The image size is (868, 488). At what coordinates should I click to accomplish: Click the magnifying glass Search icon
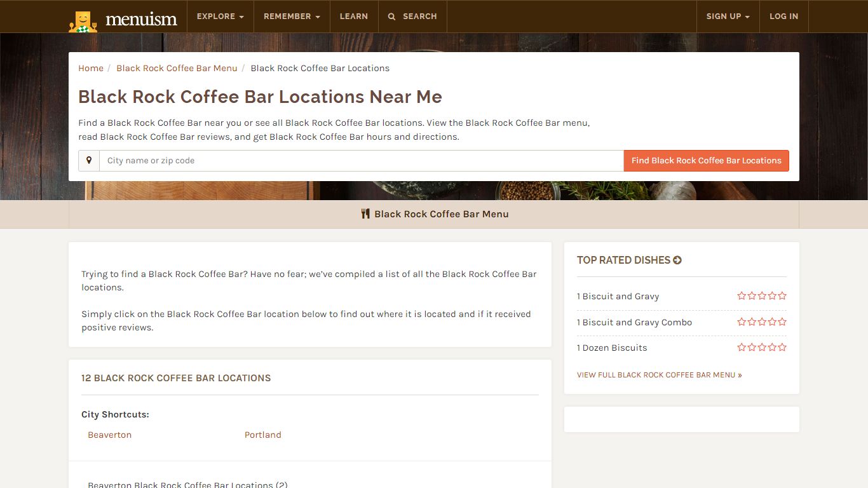tap(391, 17)
